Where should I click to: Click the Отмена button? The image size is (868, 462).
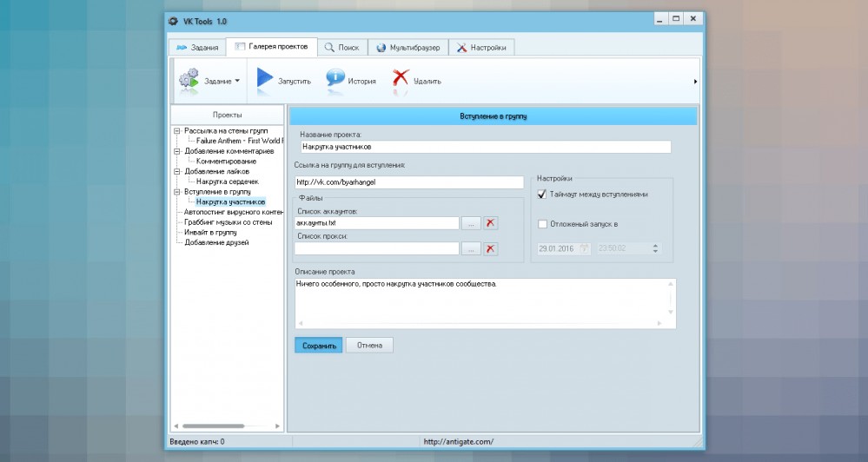369,346
